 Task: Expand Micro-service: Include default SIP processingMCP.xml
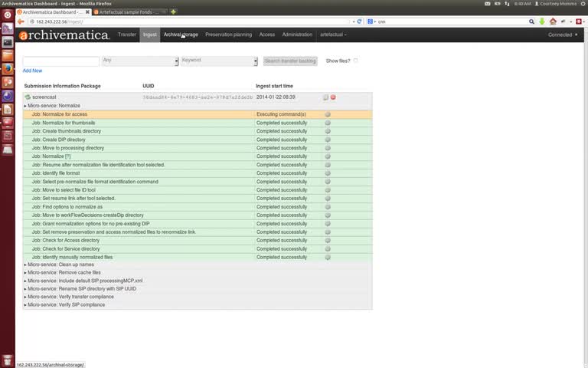coord(83,281)
